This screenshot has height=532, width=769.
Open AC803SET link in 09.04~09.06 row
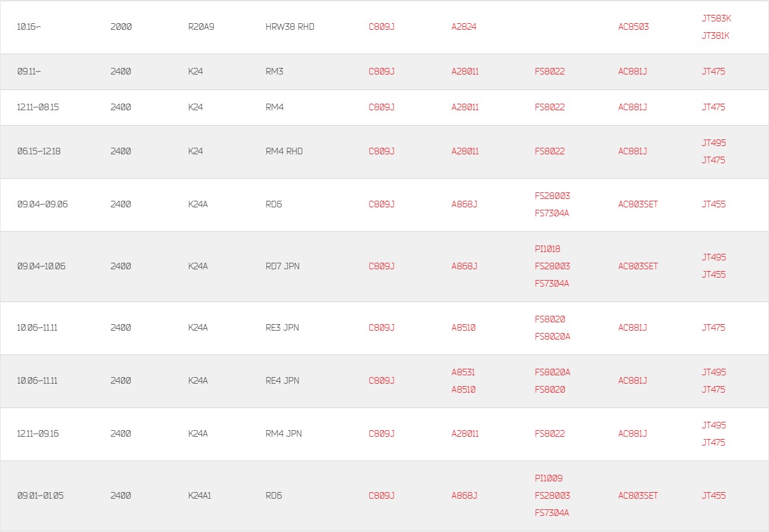[638, 204]
